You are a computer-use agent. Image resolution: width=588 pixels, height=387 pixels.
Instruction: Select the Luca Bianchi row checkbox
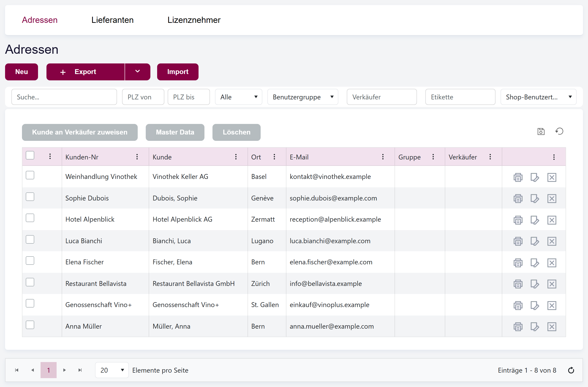pyautogui.click(x=30, y=240)
